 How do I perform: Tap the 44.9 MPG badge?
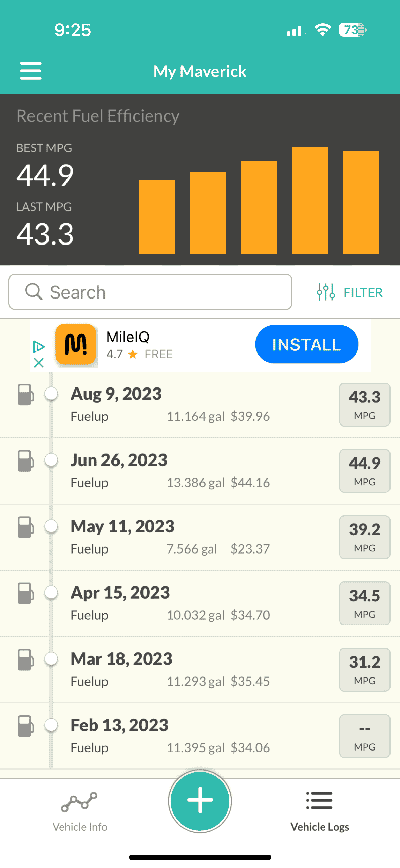tap(364, 470)
